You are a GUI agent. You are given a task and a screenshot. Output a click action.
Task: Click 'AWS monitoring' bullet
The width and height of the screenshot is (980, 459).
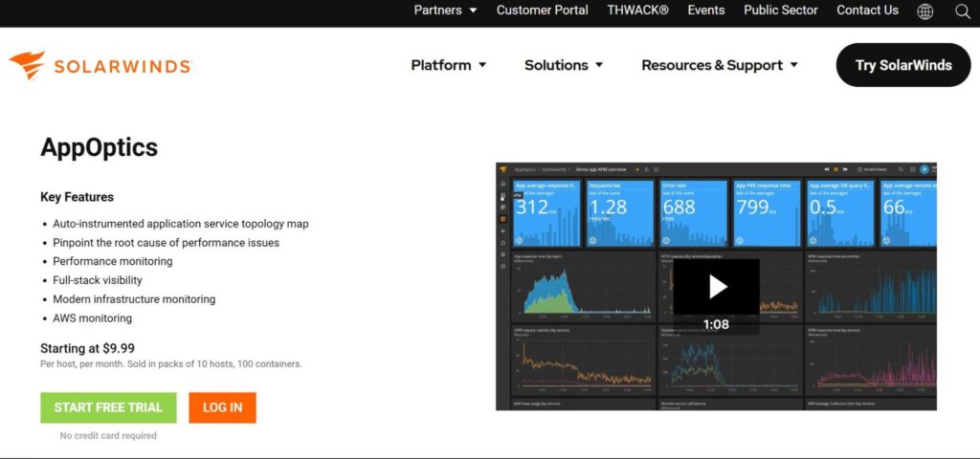[93, 317]
